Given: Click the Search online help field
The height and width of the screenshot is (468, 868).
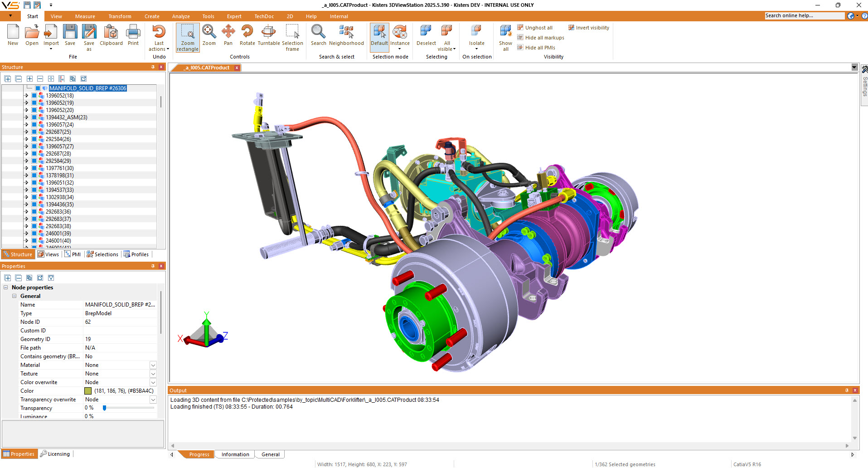Looking at the screenshot, I should (x=804, y=16).
